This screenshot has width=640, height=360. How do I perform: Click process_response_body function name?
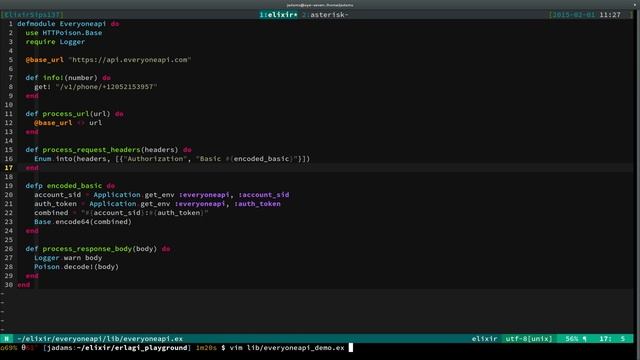87,249
